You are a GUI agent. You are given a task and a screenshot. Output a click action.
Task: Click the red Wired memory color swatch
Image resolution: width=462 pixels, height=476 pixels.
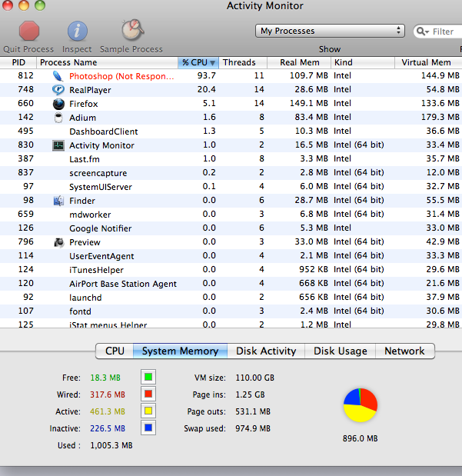(x=148, y=394)
